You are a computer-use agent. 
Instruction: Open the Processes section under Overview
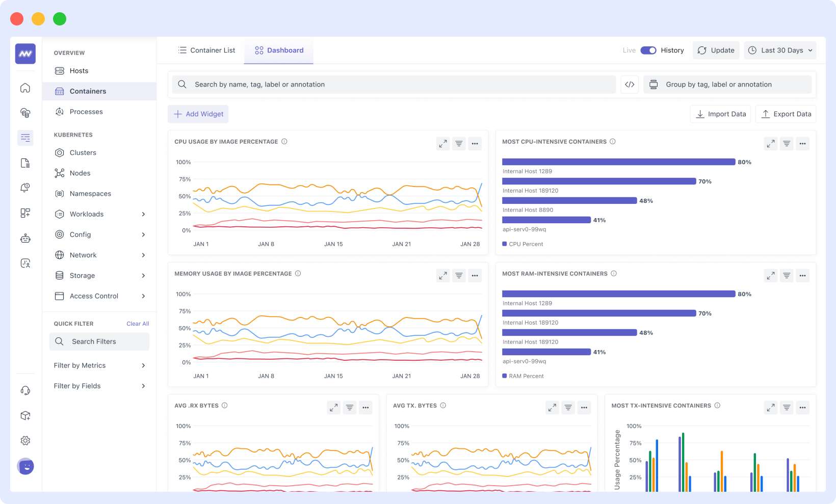pyautogui.click(x=86, y=112)
